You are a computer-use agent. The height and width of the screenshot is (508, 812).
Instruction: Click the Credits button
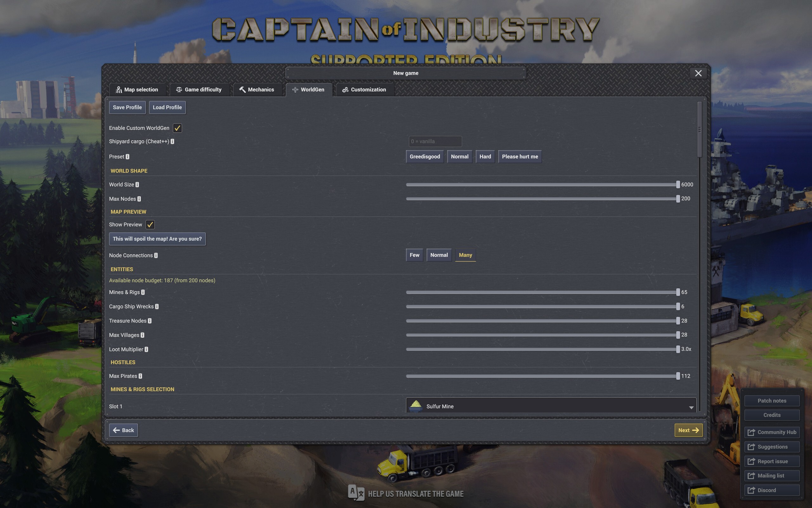772,415
